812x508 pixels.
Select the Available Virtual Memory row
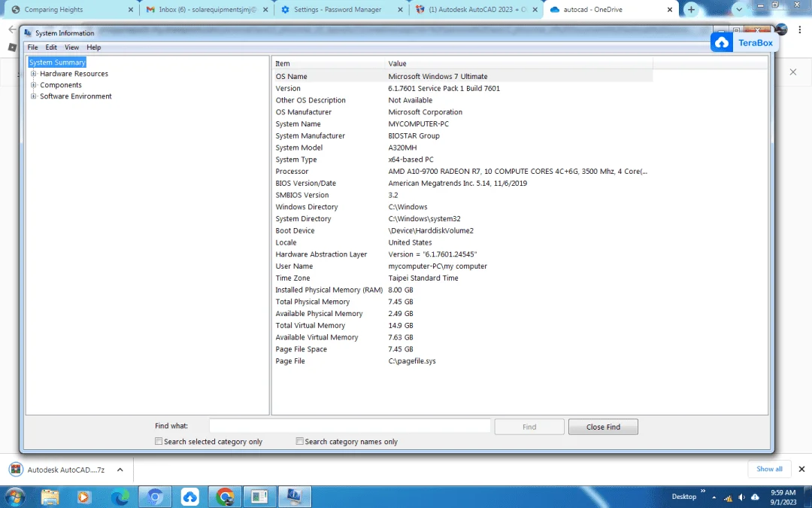[x=462, y=337]
